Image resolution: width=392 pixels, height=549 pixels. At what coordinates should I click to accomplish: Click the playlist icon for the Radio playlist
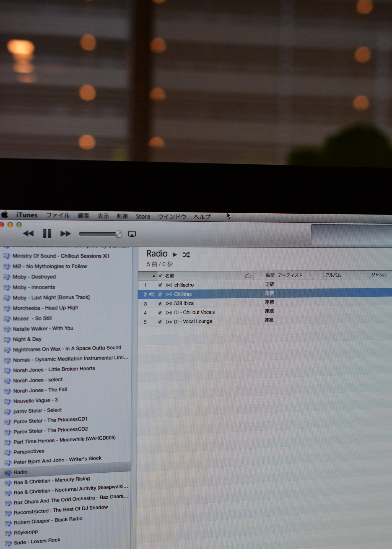(8, 473)
